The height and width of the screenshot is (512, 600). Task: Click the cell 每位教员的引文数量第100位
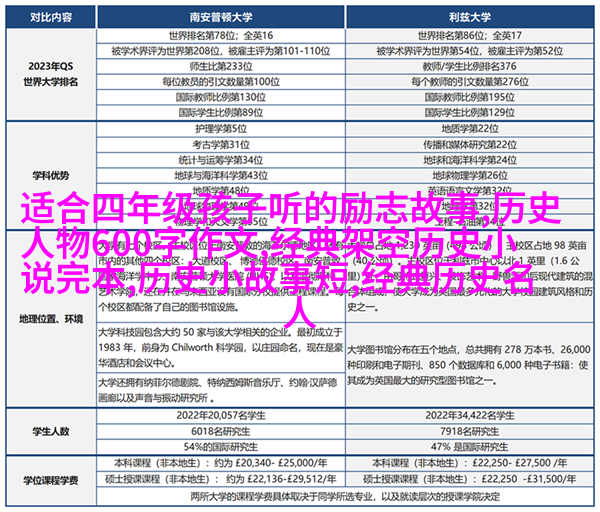point(221,82)
